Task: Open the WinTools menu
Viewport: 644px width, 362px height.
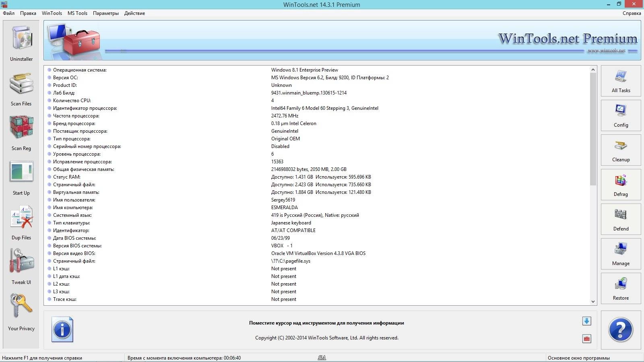Action: click(x=52, y=13)
